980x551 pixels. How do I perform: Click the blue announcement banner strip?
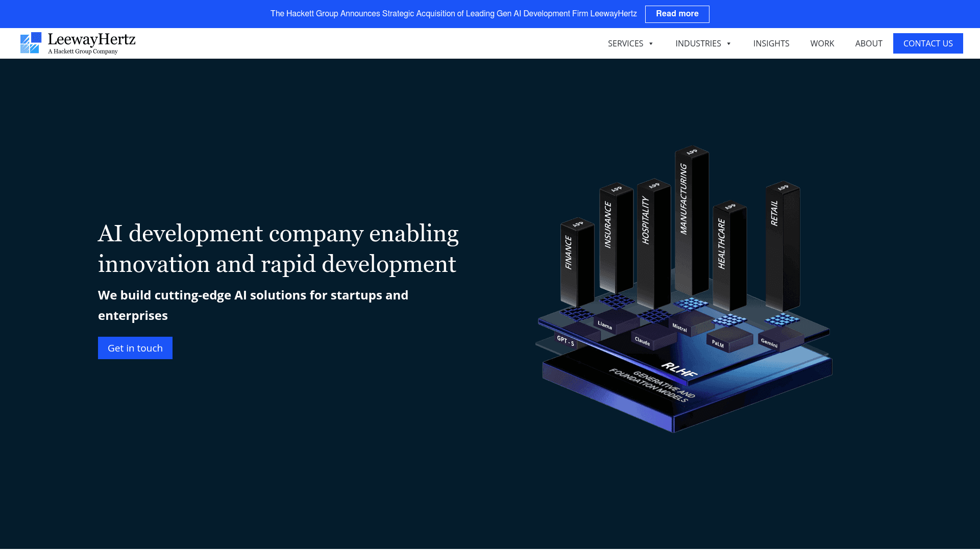[204, 14]
